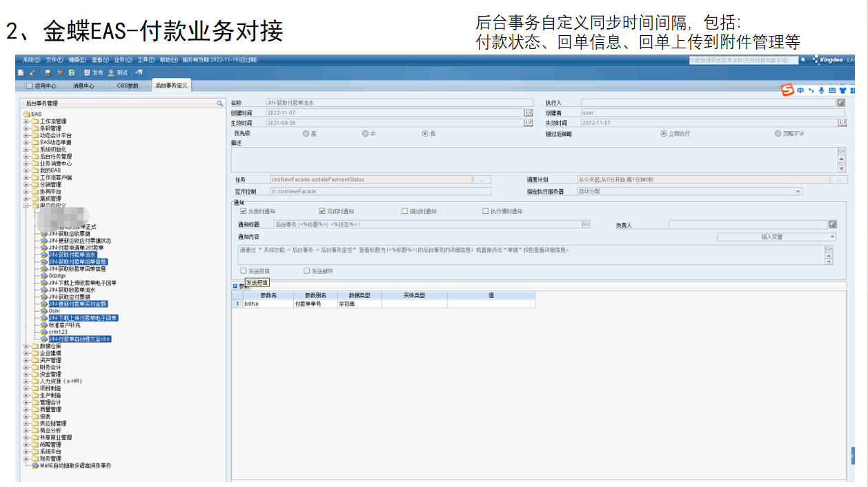Click the ... button beside 调度计划 field
The width and height of the screenshot is (868, 487).
click(839, 180)
